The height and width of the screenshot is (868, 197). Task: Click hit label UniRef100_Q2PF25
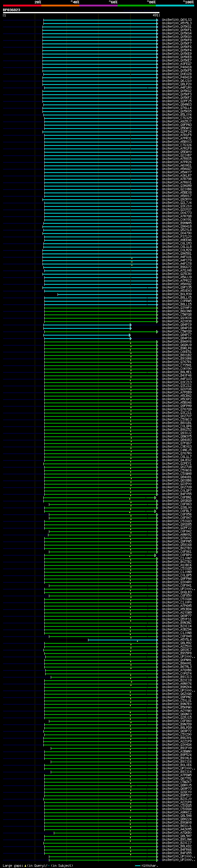click(x=177, y=101)
